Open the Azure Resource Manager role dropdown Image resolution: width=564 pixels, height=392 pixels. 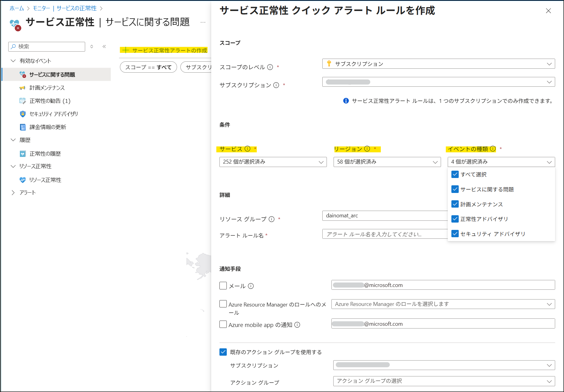(443, 304)
